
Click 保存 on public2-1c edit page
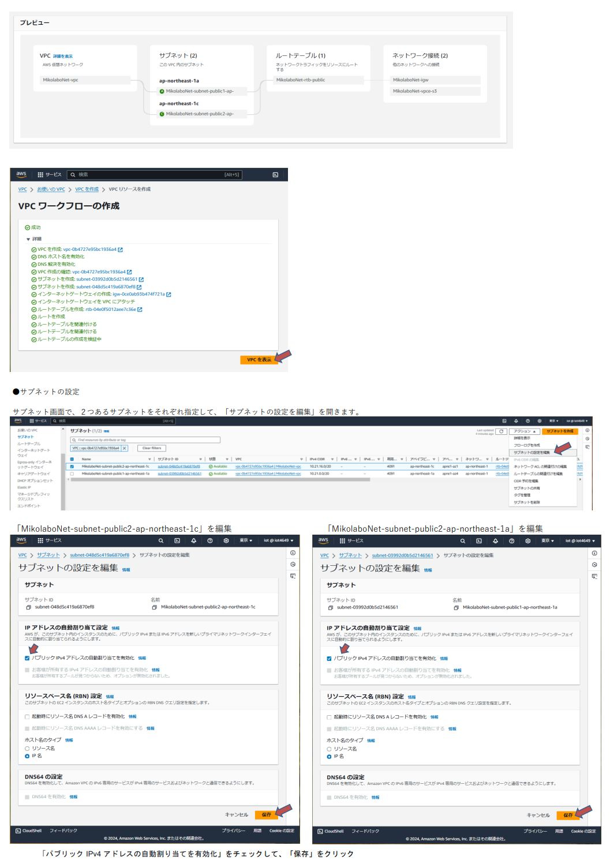[267, 815]
